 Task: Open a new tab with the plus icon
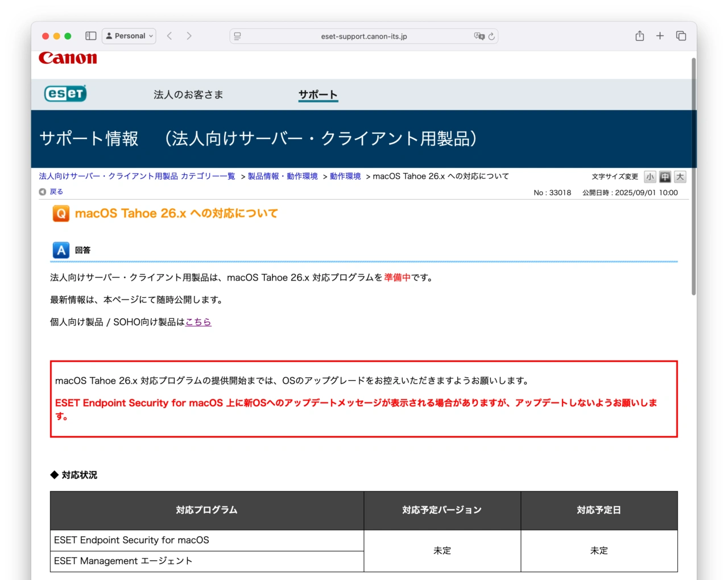(660, 35)
